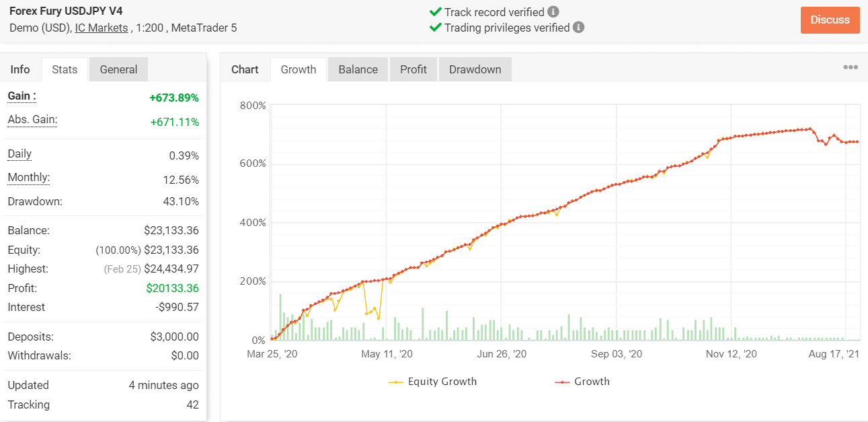868x422 pixels.
Task: Click the Monthly stat label
Action: point(29,178)
